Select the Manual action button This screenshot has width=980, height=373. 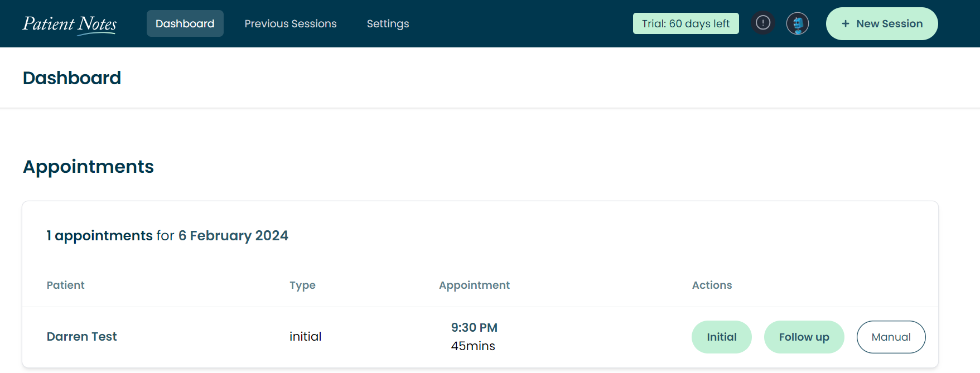point(891,337)
